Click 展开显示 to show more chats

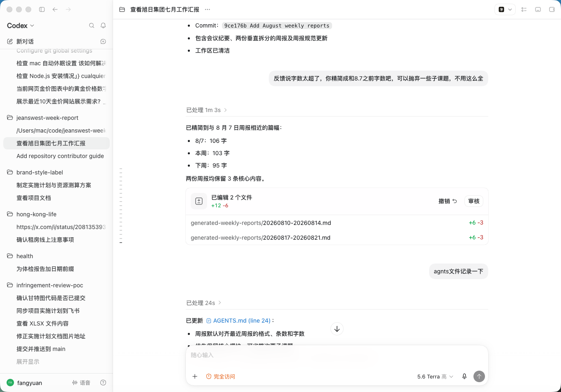pyautogui.click(x=28, y=362)
